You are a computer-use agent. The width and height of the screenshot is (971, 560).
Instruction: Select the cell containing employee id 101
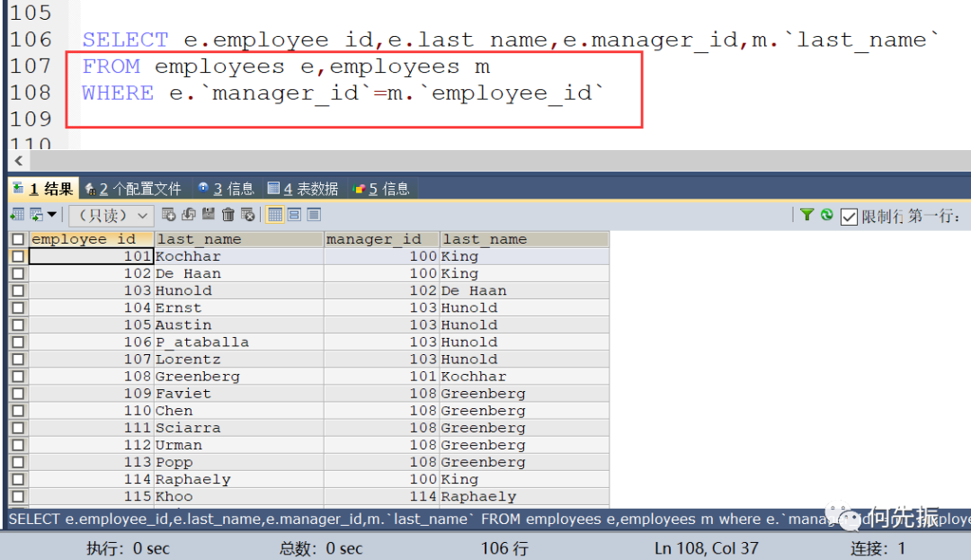(91, 256)
